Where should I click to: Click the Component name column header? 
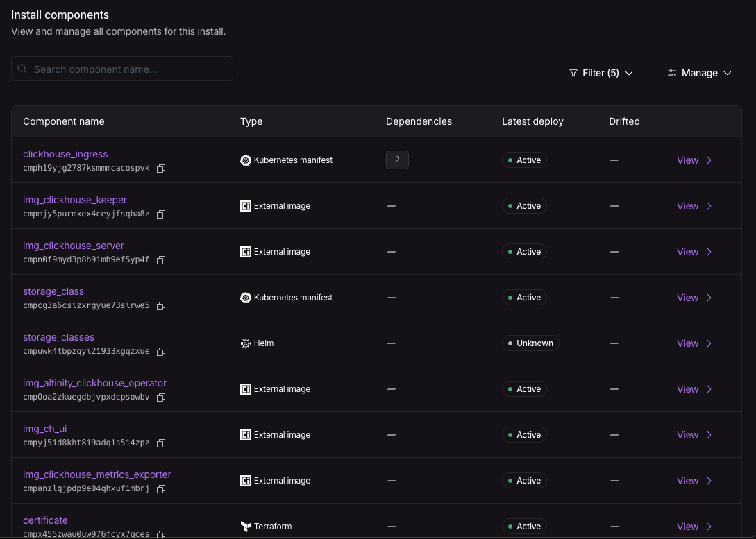click(64, 121)
